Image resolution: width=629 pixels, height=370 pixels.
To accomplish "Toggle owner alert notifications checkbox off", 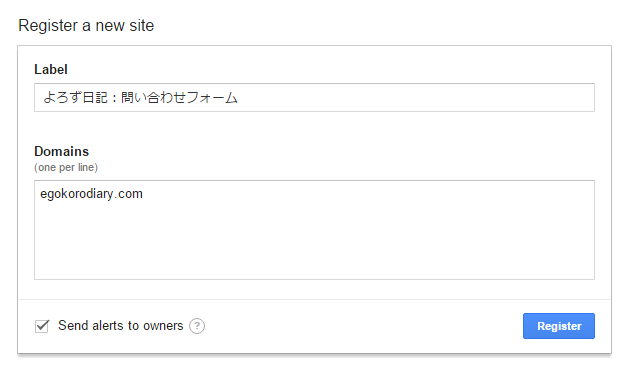I will (42, 326).
